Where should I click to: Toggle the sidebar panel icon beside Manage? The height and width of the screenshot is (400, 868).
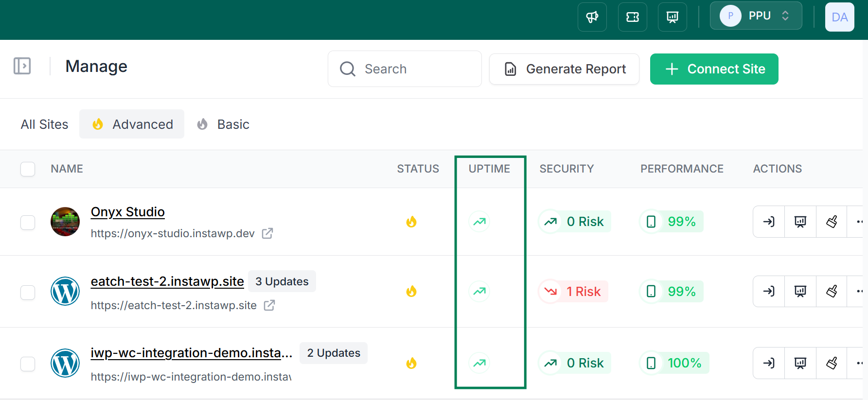[x=22, y=66]
